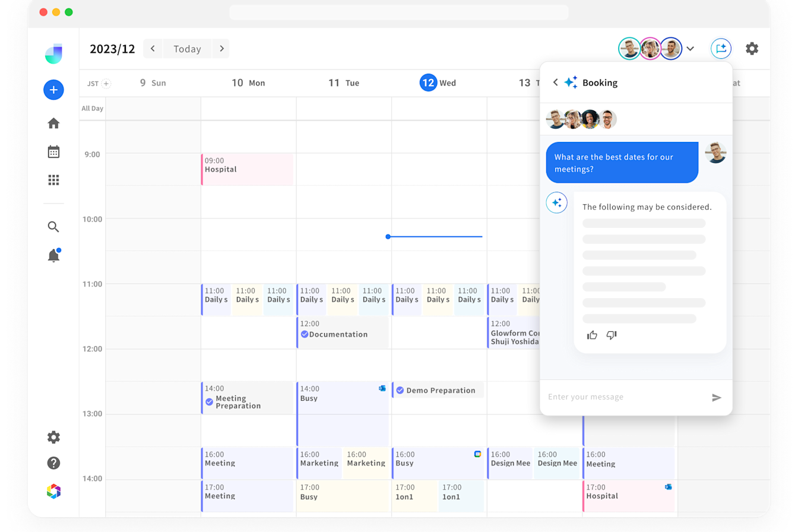This screenshot has width=798, height=532.
Task: Open the 17:00 Meeting event on Monday
Action: click(247, 496)
